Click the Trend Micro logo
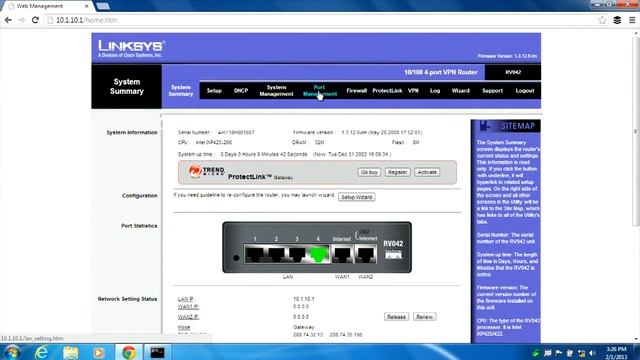 [207, 171]
